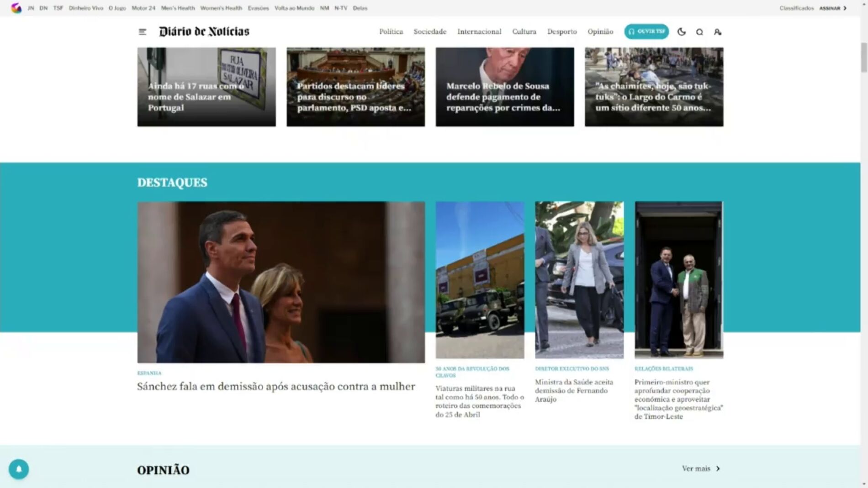Click the Diário de Notícias logo
868x488 pixels.
point(204,31)
